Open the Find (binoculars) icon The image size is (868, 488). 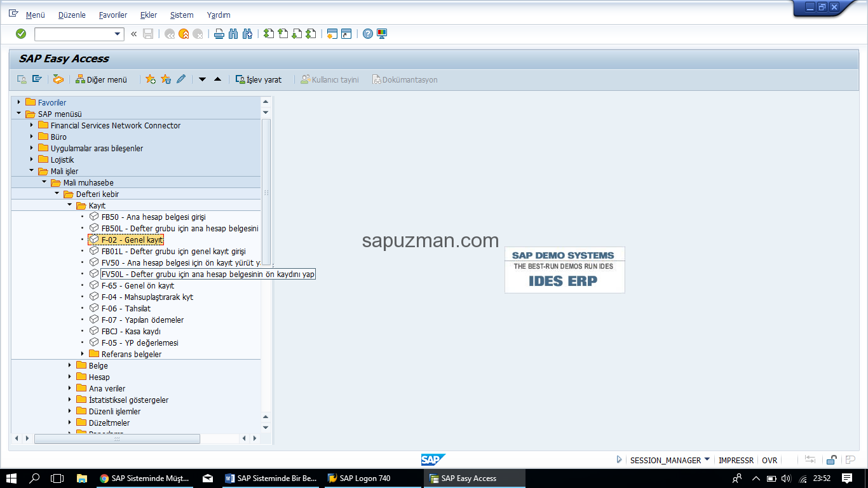[x=233, y=34]
